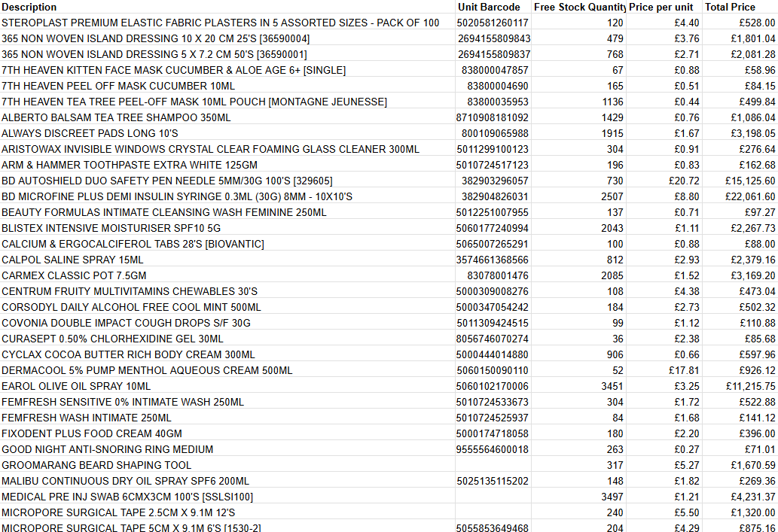
Task: Click stock quantity 1136
Action: click(x=612, y=102)
